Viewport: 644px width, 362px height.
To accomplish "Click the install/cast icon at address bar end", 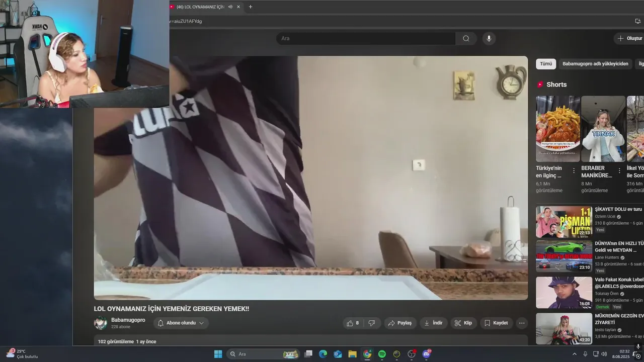I will coord(637,21).
